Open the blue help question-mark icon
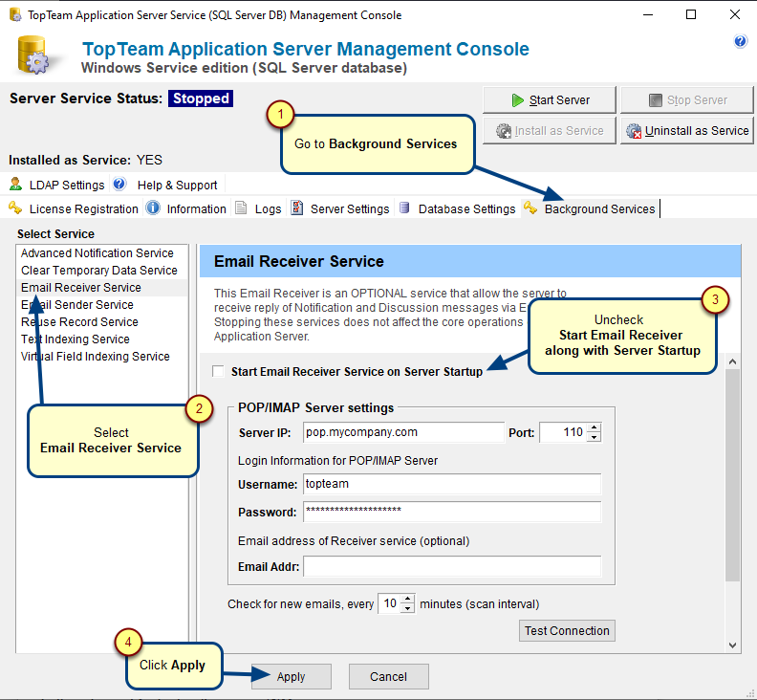Viewport: 757px width, 700px height. [x=740, y=41]
